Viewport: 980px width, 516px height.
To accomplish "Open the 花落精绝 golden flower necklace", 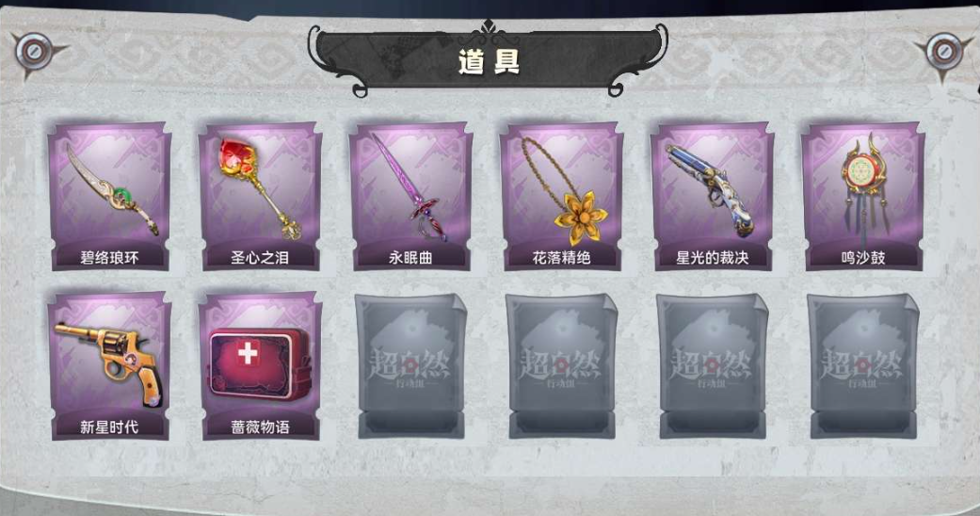I will tap(562, 197).
